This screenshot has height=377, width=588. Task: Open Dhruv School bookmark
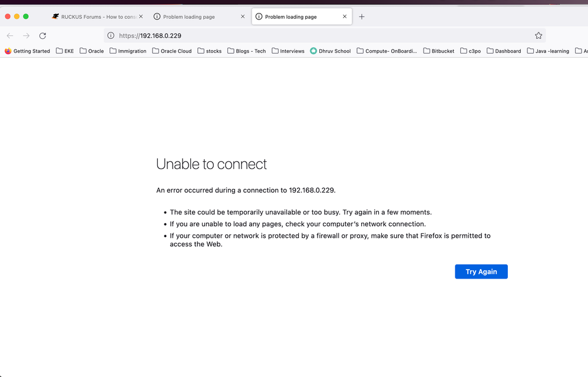[330, 51]
